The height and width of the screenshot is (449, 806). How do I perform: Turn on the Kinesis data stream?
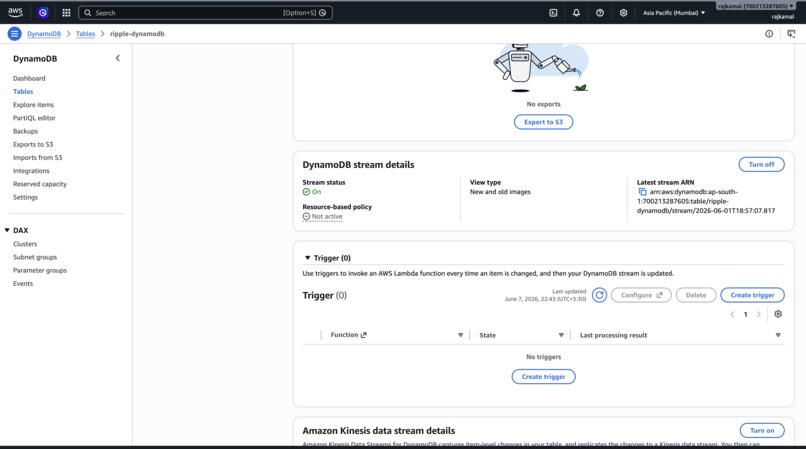(x=762, y=430)
